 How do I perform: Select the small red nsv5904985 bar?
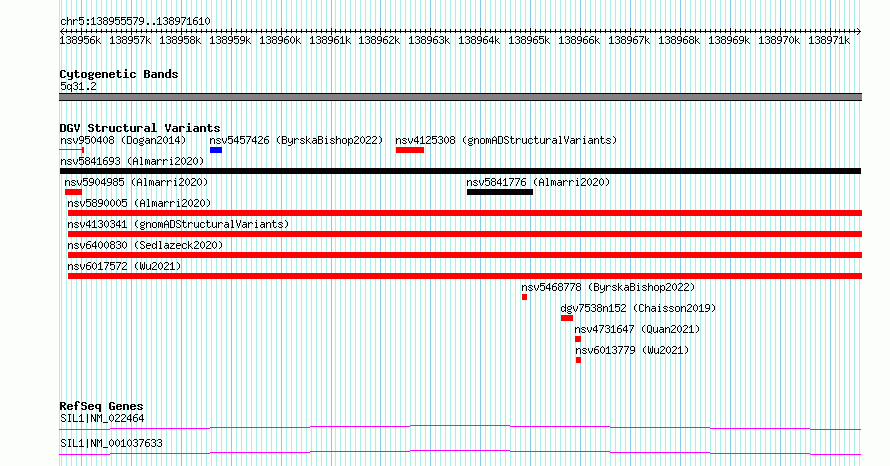73,192
